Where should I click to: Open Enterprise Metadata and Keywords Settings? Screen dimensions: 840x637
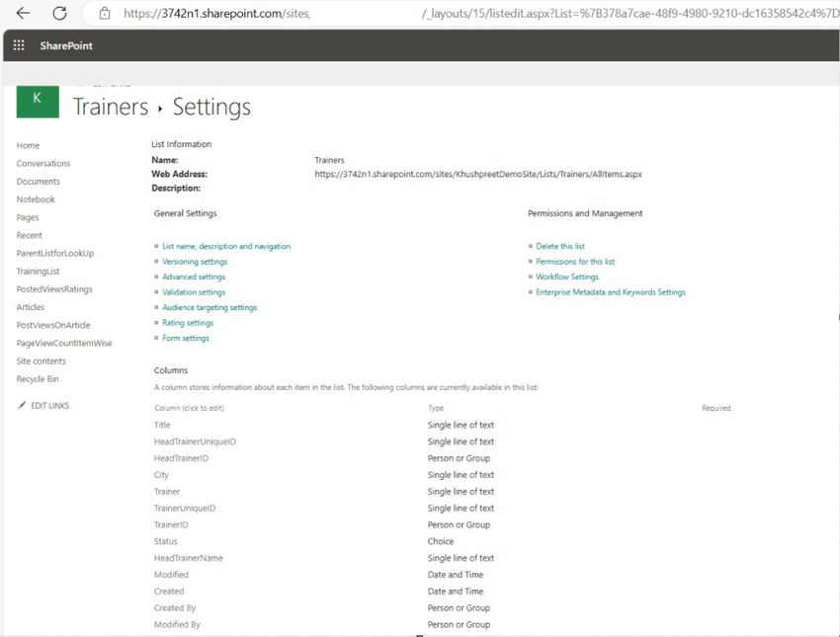(611, 292)
